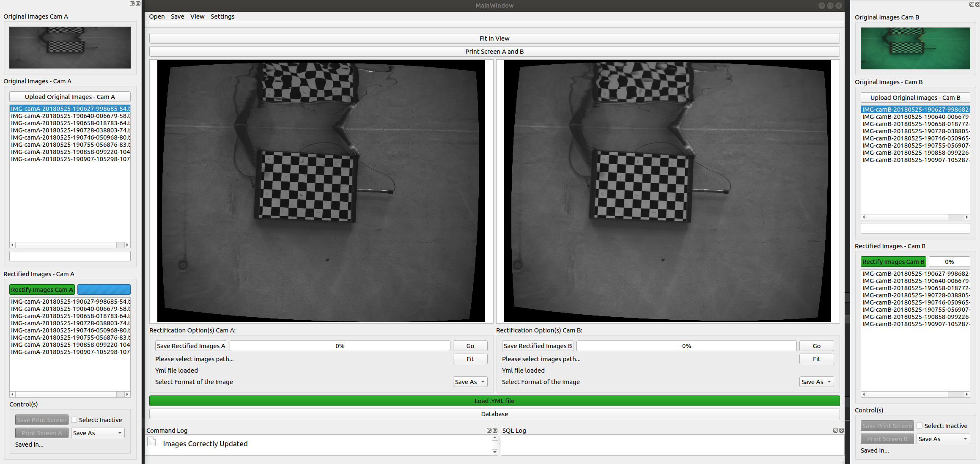The height and width of the screenshot is (464, 980).
Task: Undock the Original Images Cam A panel
Action: click(x=132, y=3)
